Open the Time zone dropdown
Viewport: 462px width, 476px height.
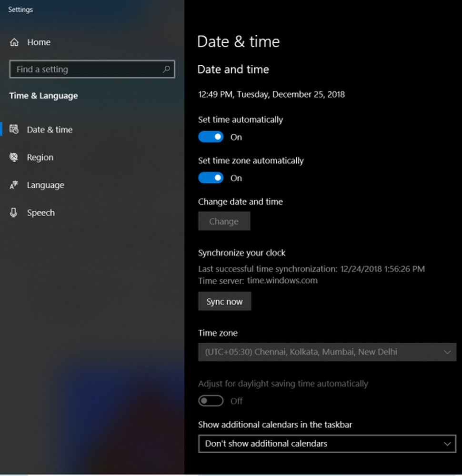pos(327,352)
